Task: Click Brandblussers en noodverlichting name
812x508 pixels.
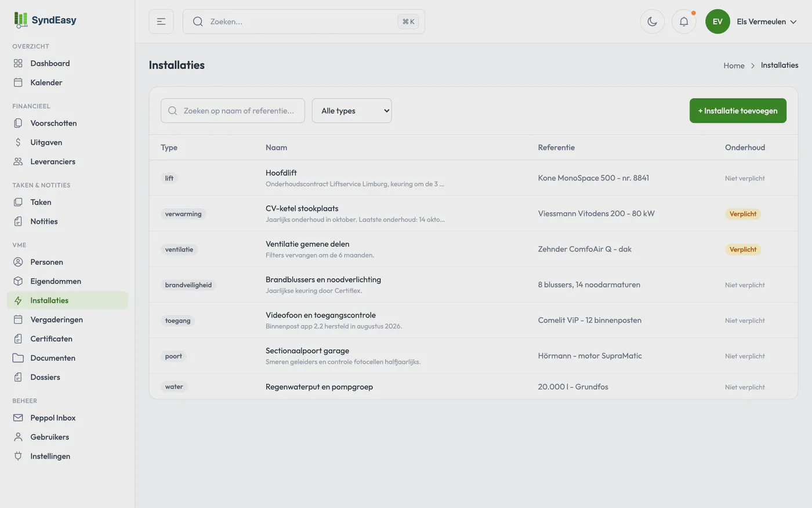Action: 323,279
